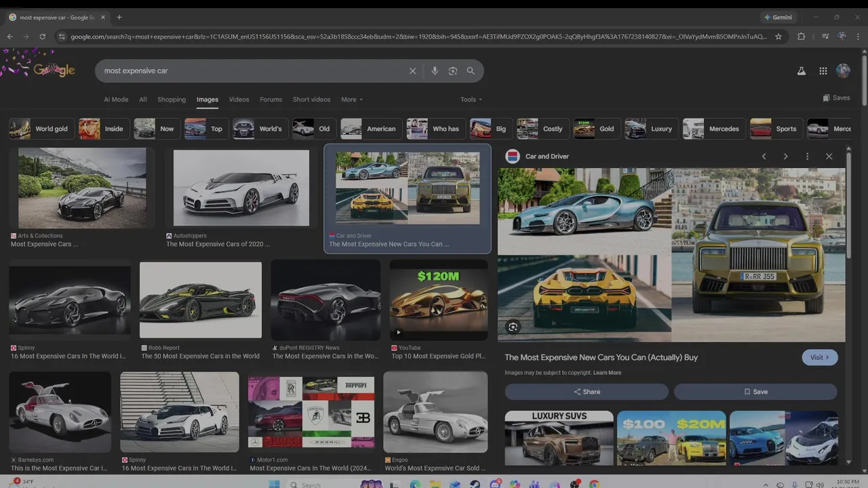The height and width of the screenshot is (488, 868).
Task: Select the Who has filter chip
Action: pyautogui.click(x=435, y=129)
